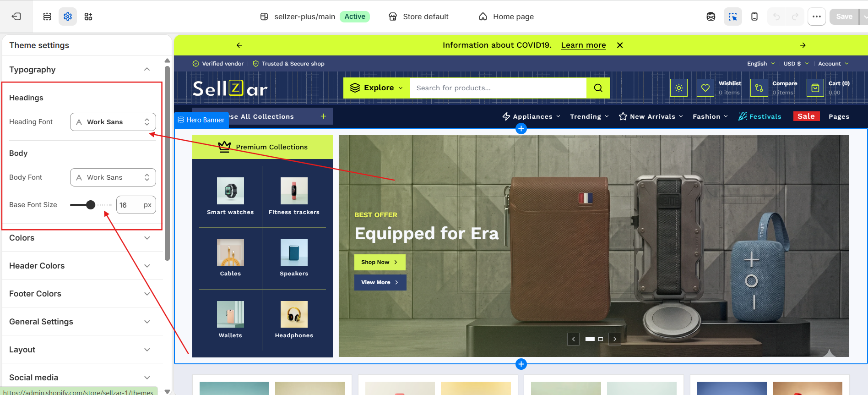Select the Hero Banner section label
The image size is (868, 395).
click(x=201, y=120)
